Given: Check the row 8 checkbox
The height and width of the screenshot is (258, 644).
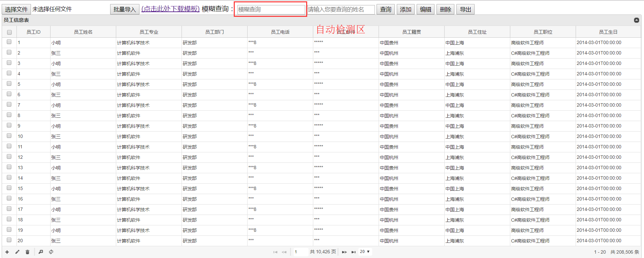Looking at the screenshot, I should tap(9, 115).
